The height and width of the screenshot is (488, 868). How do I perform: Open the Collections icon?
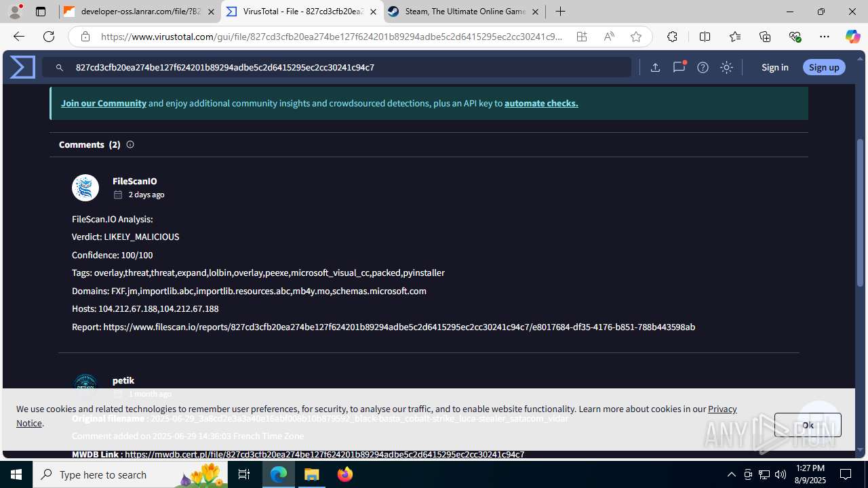765,37
